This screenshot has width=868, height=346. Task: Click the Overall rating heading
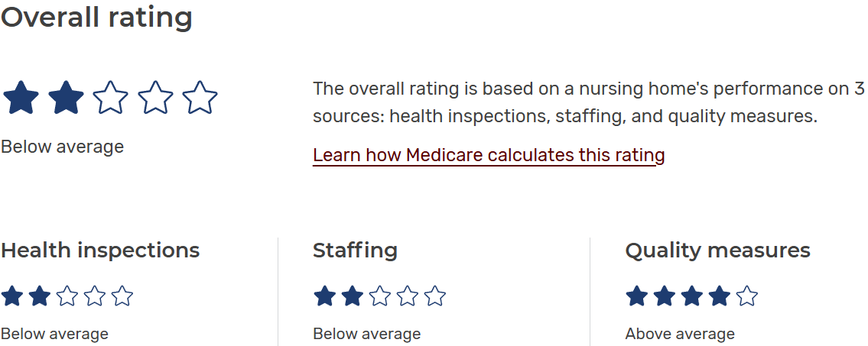[x=96, y=18]
